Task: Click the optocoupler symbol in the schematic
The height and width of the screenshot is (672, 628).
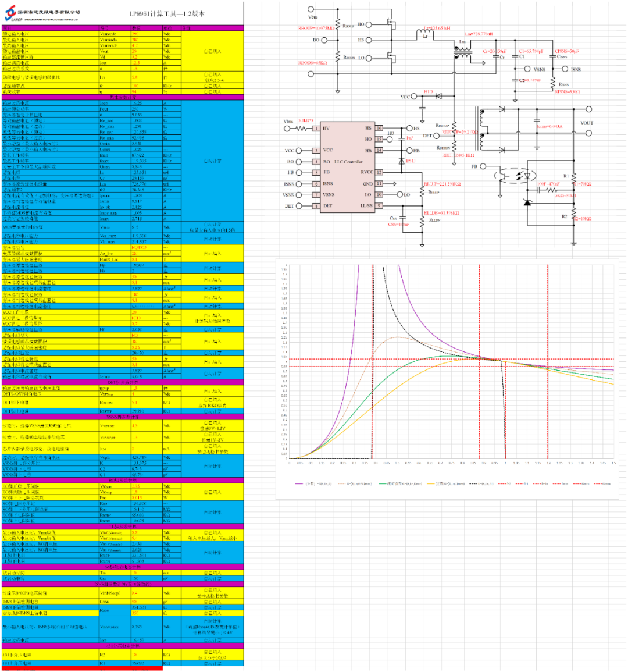Action: click(515, 176)
